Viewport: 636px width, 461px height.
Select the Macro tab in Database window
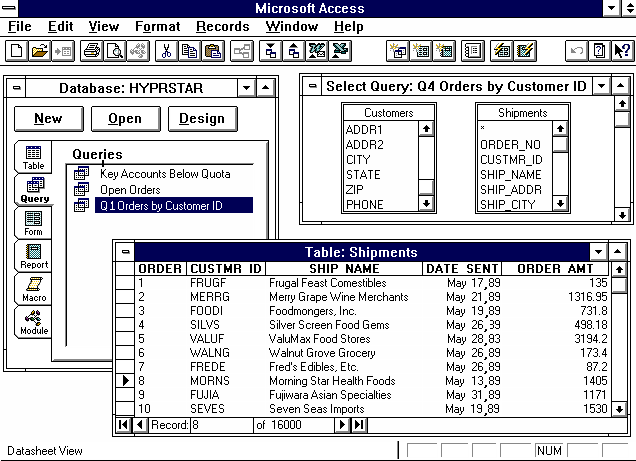coord(34,289)
